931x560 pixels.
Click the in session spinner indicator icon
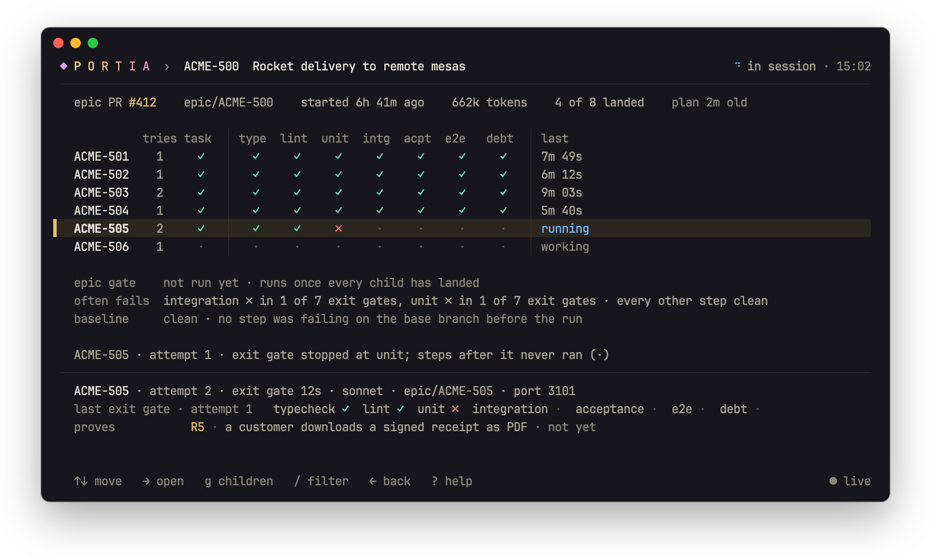737,65
